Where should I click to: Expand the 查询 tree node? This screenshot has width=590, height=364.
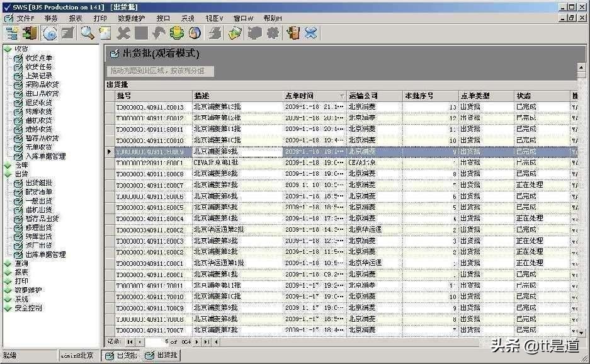tap(8, 263)
